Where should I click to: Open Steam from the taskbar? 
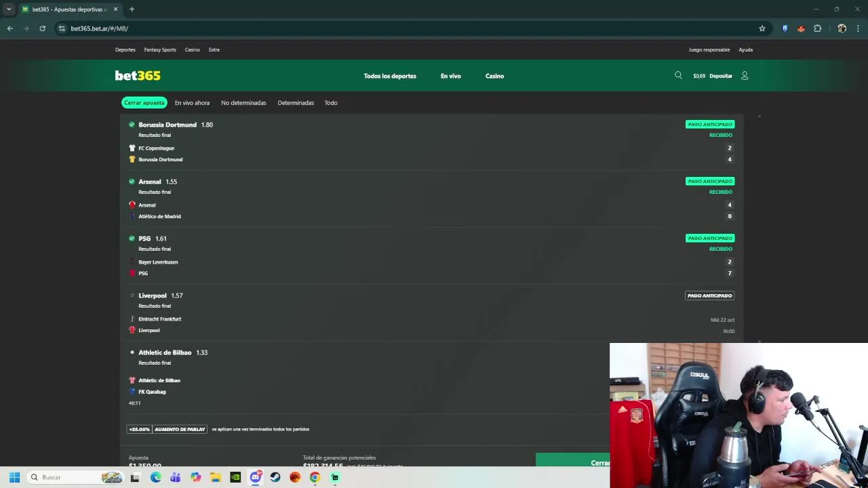[275, 477]
